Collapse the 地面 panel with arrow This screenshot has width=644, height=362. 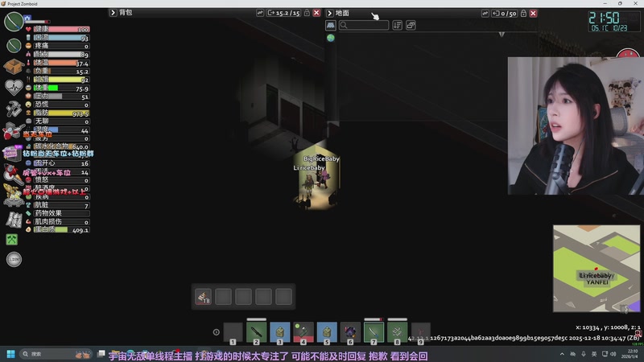329,14
